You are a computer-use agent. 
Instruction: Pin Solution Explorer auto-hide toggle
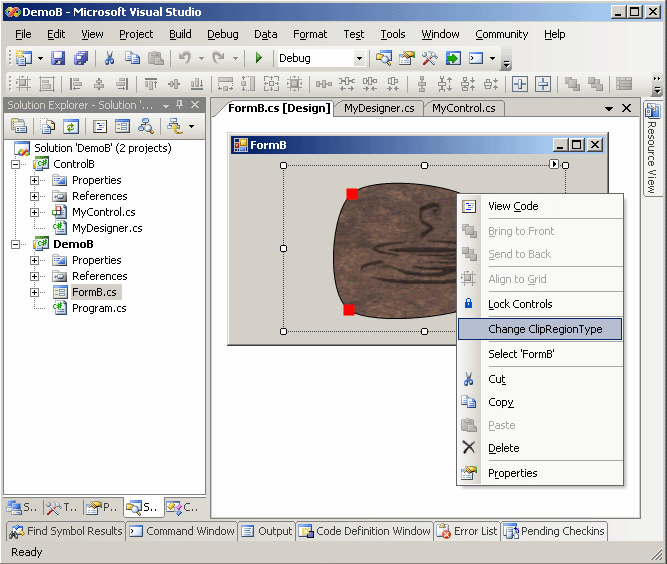click(x=180, y=105)
